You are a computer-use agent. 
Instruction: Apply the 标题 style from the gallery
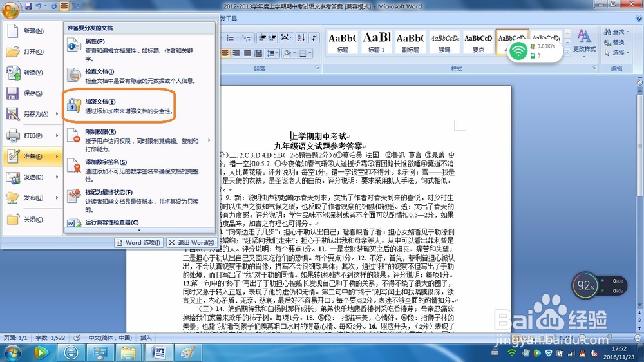point(343,42)
